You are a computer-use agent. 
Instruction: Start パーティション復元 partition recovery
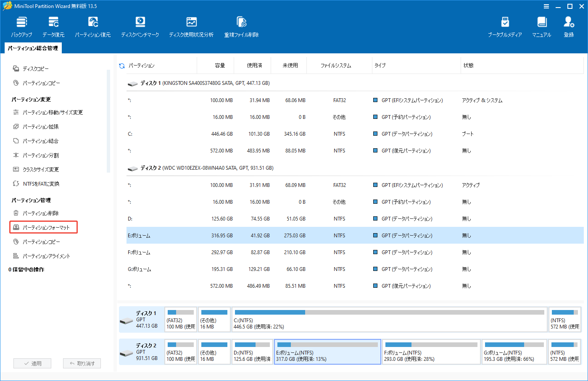coord(92,25)
